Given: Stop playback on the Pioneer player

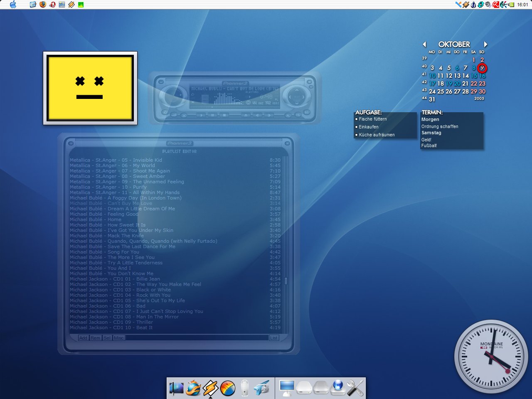Looking at the screenshot, I should click(224, 115).
